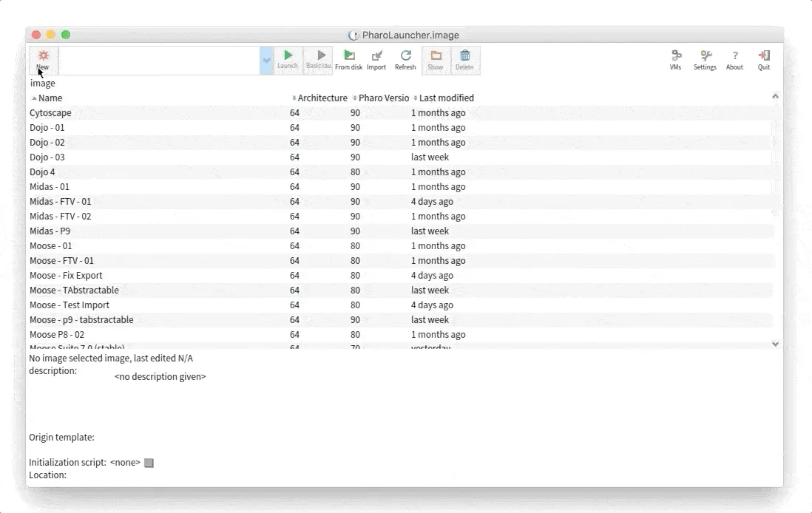Select the Cytoscape image row
Image resolution: width=812 pixels, height=513 pixels.
tap(400, 113)
